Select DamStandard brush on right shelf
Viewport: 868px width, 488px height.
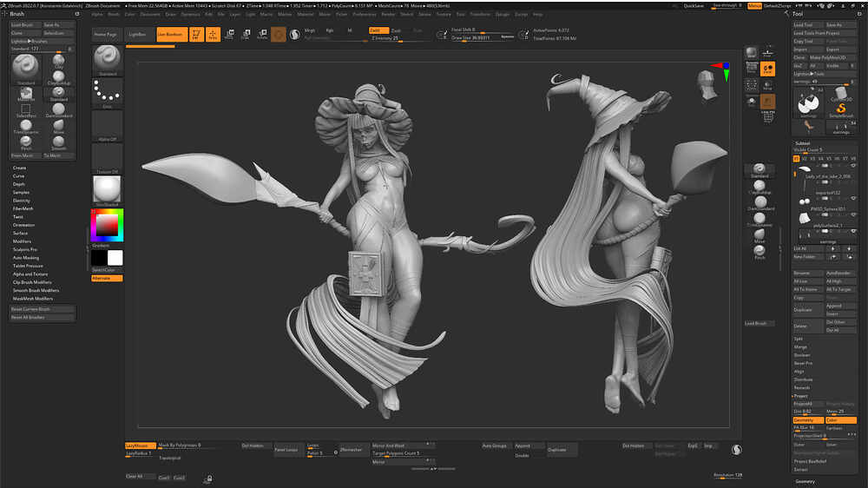760,203
